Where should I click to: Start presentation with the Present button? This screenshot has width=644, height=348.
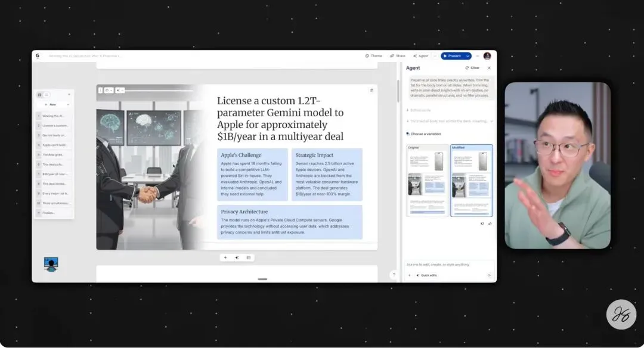(x=452, y=56)
